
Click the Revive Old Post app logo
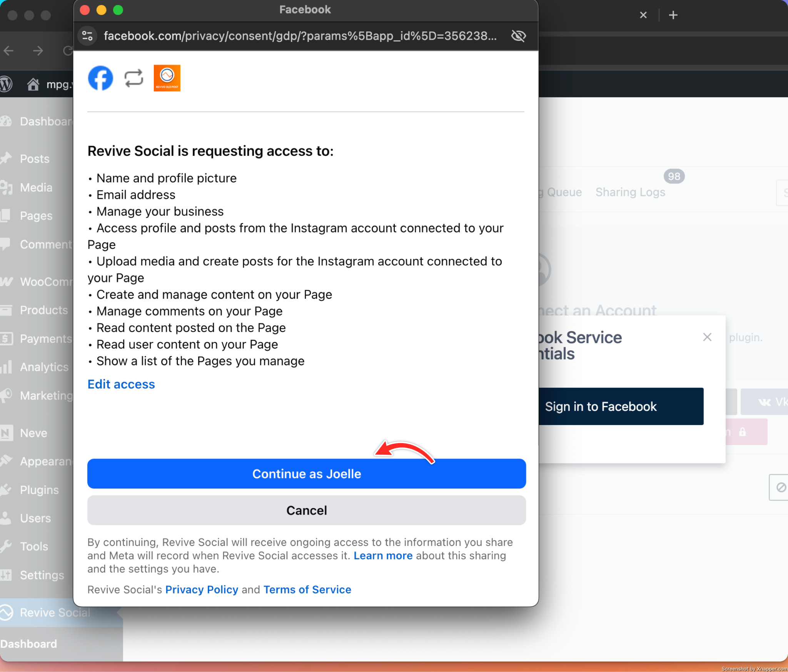167,78
